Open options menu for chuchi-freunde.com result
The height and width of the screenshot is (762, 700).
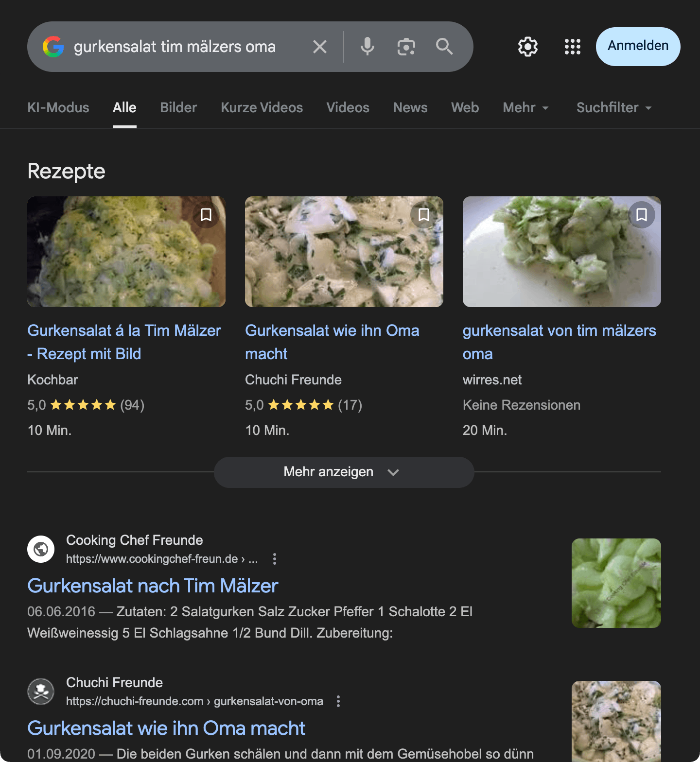[338, 701]
